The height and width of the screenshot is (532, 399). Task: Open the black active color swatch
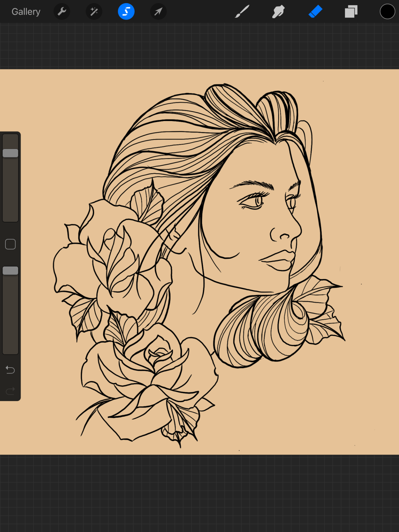pos(387,12)
